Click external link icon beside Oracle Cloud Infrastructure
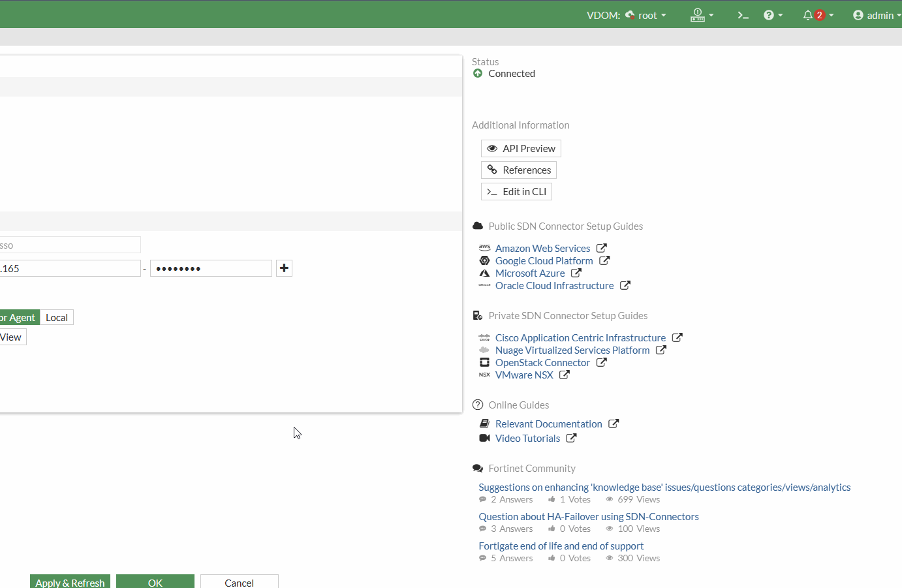 point(625,285)
